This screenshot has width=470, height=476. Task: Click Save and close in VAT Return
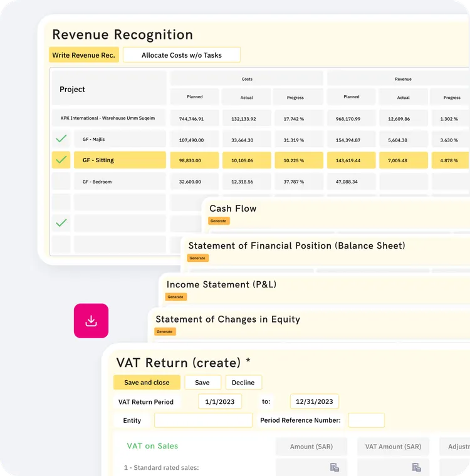[x=147, y=383]
